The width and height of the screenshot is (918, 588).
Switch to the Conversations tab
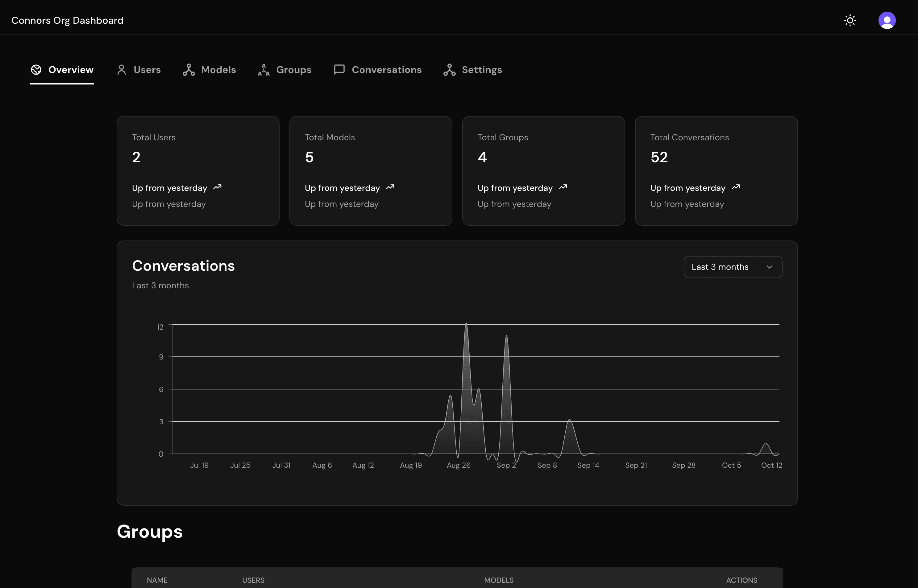click(x=386, y=69)
